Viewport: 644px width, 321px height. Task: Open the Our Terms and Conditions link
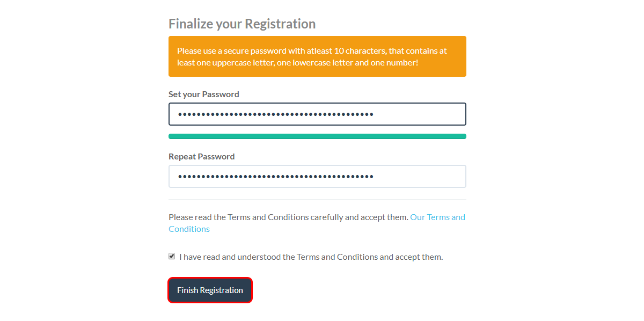pyautogui.click(x=317, y=223)
